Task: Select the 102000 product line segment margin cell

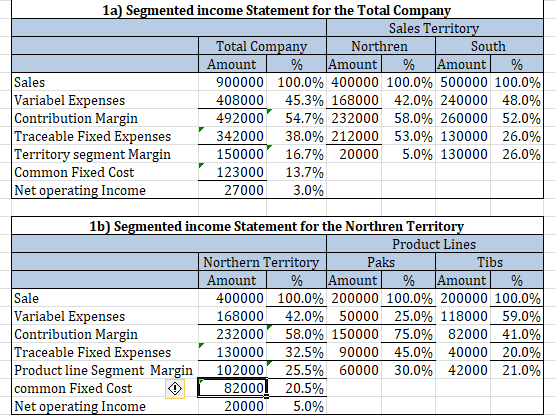Action: [232, 370]
